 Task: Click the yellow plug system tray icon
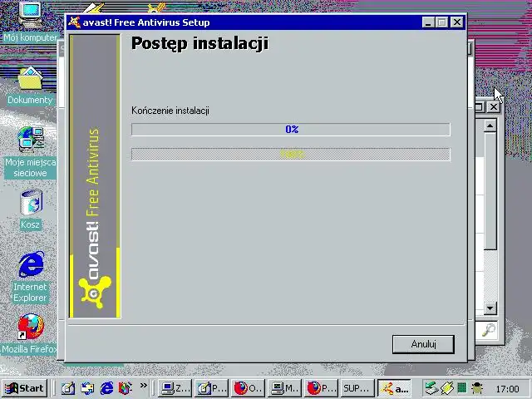[x=447, y=388]
